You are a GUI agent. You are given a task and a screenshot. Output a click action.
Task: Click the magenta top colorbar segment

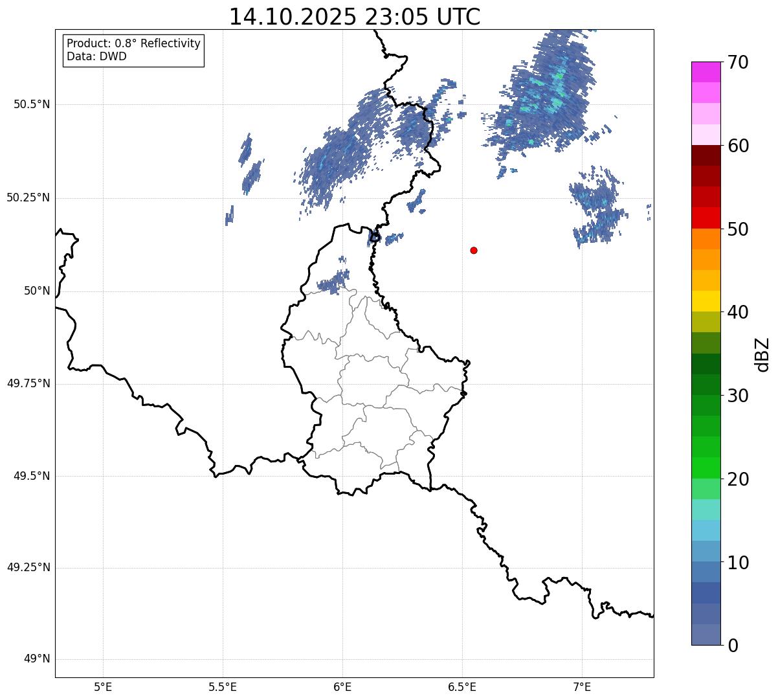coord(706,72)
